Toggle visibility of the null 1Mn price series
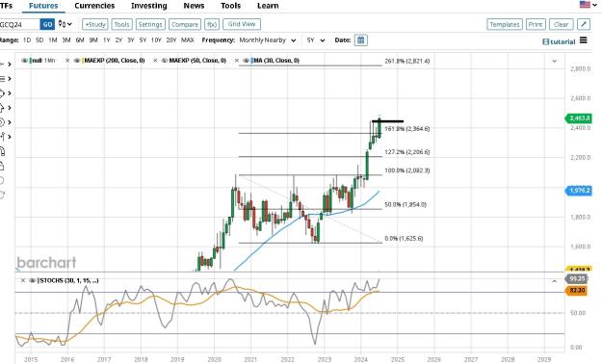602x364 pixels. [25, 61]
